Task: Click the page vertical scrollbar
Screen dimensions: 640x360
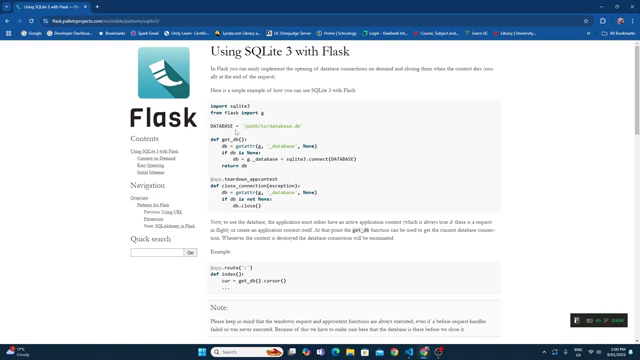Action: pos(637,90)
